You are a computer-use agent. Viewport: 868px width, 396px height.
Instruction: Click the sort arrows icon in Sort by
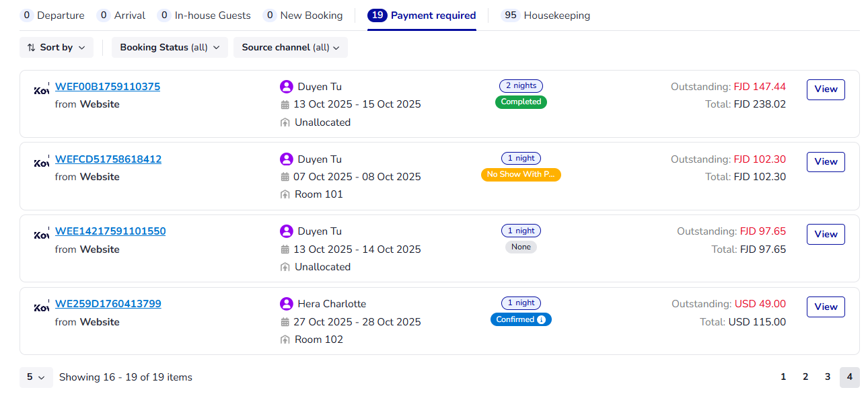pyautogui.click(x=32, y=48)
